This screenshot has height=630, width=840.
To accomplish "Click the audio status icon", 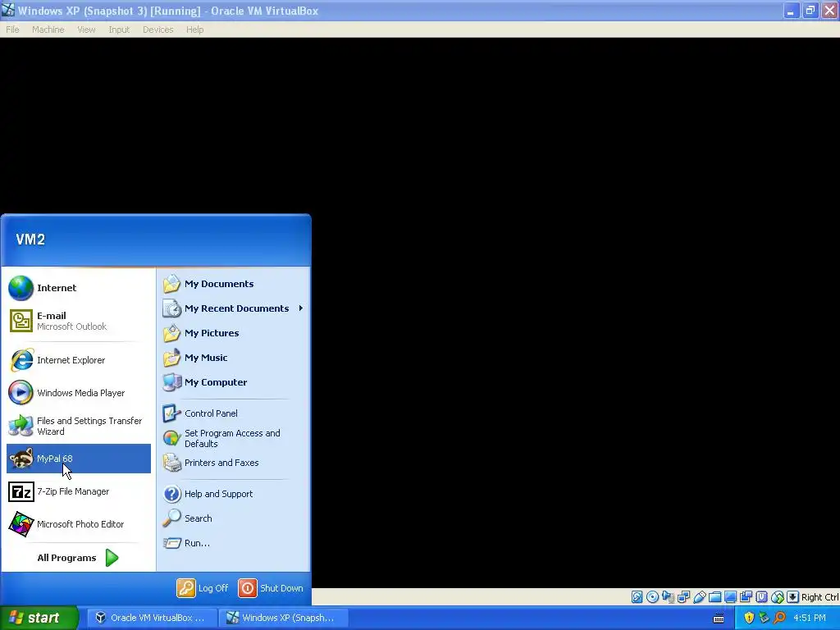I will [x=668, y=597].
